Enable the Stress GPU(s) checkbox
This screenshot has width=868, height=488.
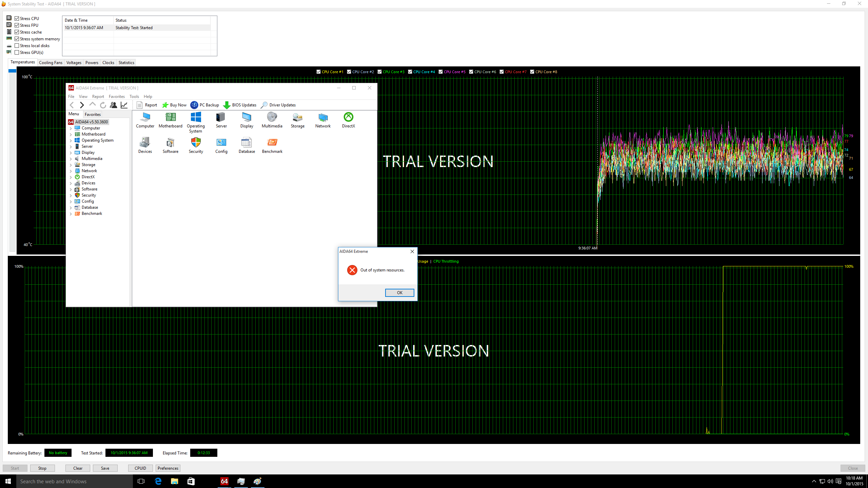[x=17, y=52]
